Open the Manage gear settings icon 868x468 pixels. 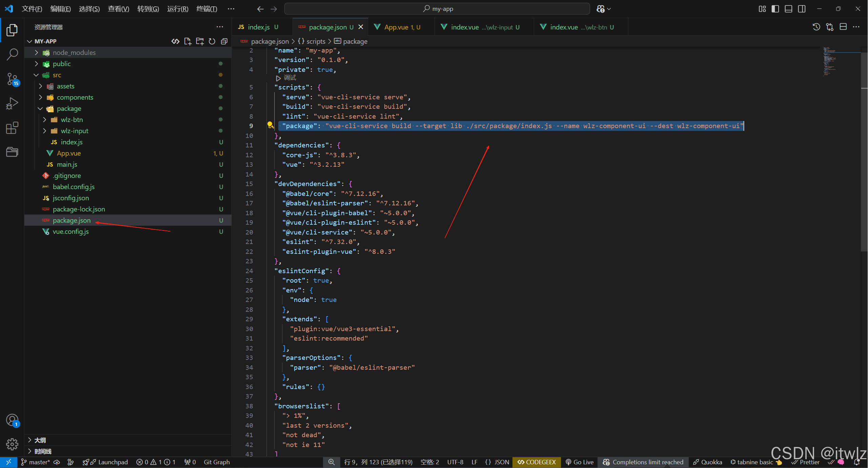coord(12,444)
